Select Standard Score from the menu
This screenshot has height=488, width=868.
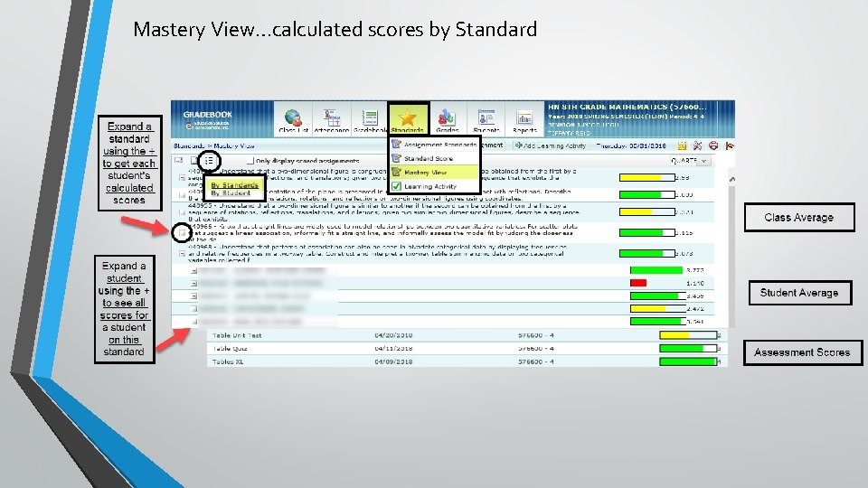click(434, 158)
